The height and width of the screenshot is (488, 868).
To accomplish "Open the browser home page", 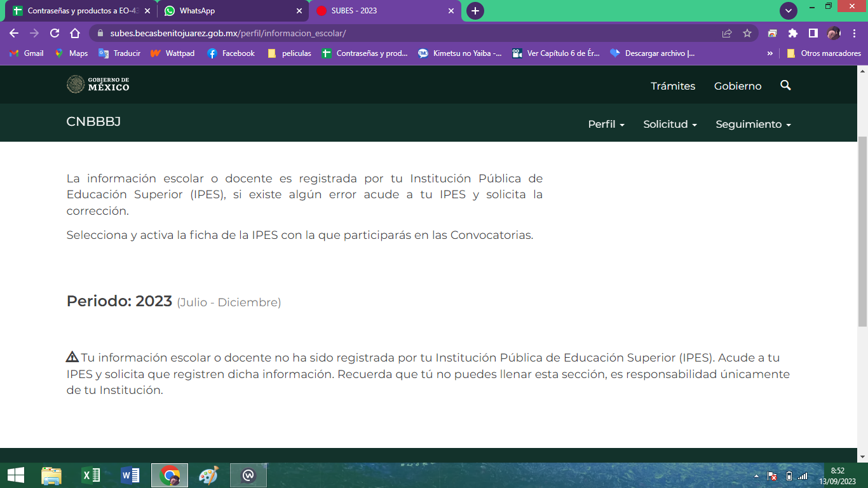I will click(75, 33).
